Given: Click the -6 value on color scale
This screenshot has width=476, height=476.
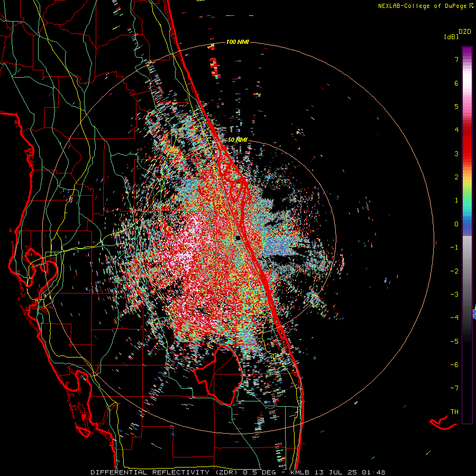Looking at the screenshot, I should pyautogui.click(x=454, y=365).
